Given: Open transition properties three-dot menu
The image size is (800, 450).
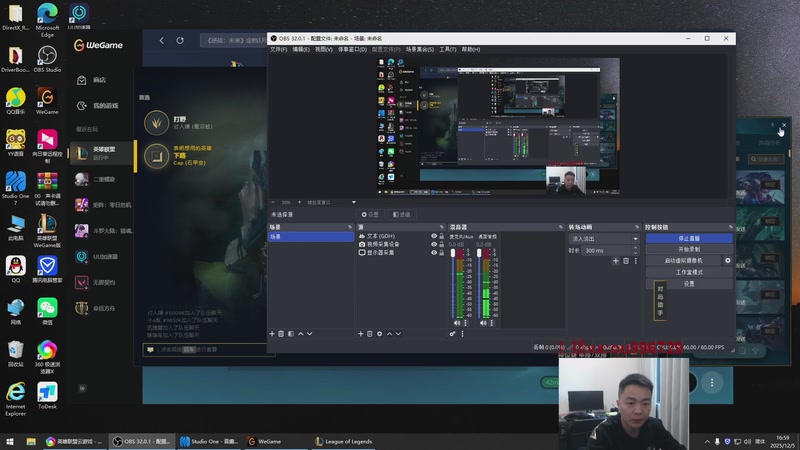Looking at the screenshot, I should pyautogui.click(x=636, y=261).
